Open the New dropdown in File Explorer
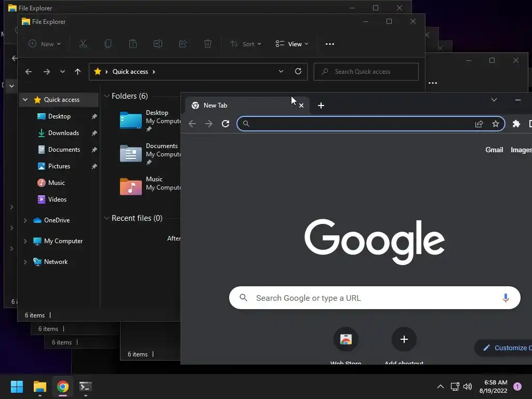532x399 pixels. [45, 44]
